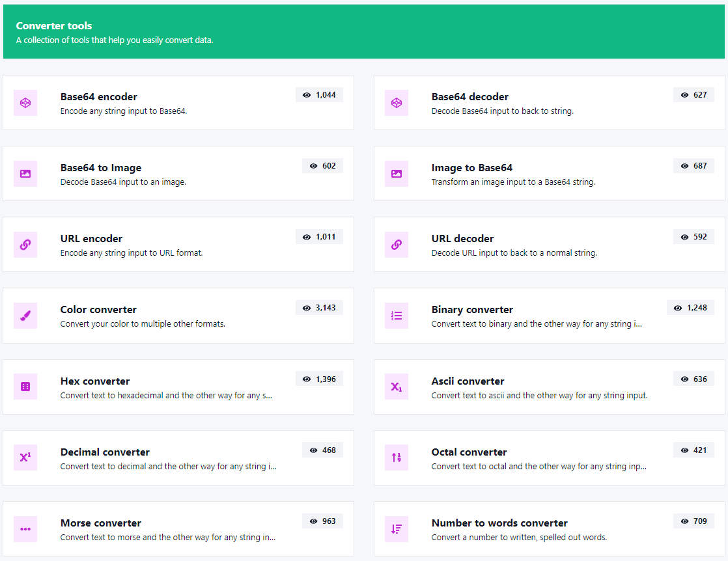Image resolution: width=728 pixels, height=561 pixels.
Task: Click the URL encoder chain-link icon
Action: [25, 245]
